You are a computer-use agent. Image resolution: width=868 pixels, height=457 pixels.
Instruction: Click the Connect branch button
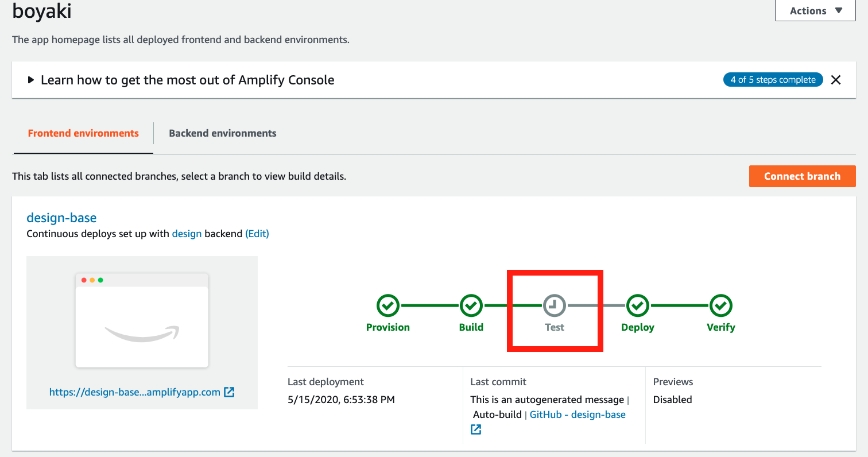802,176
